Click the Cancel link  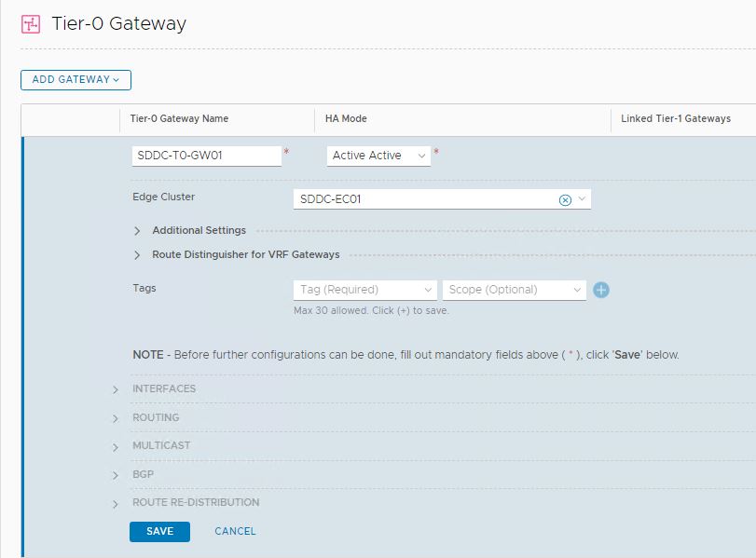pyautogui.click(x=235, y=531)
